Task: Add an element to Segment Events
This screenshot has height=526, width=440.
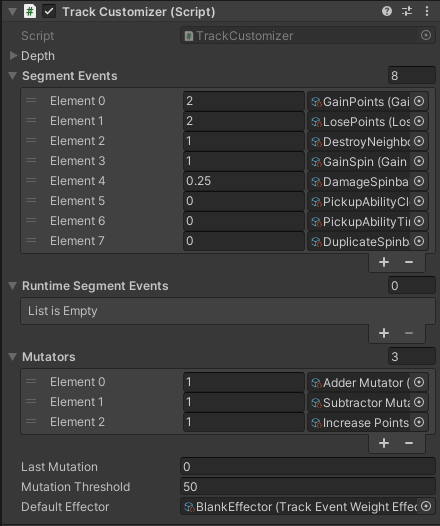Action: pos(384,262)
